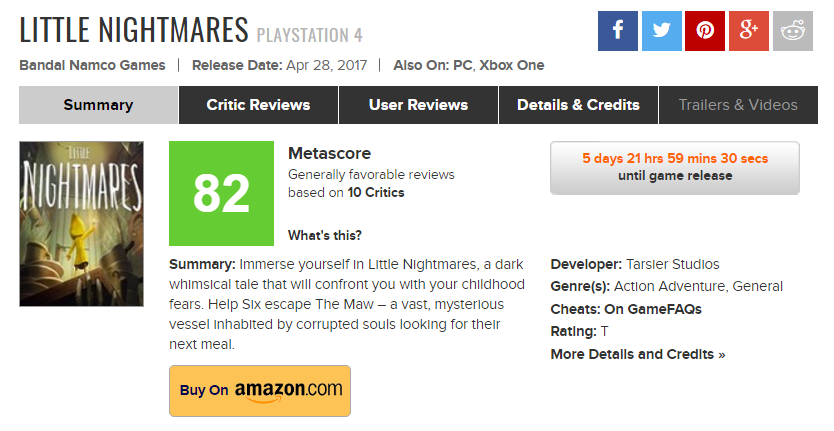Expand More Details and Credits

click(x=637, y=354)
